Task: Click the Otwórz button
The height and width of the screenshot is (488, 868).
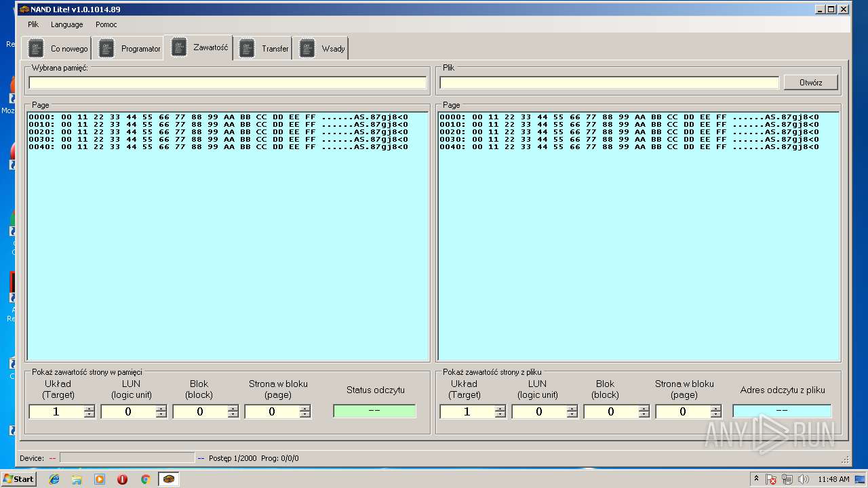Action: (810, 83)
